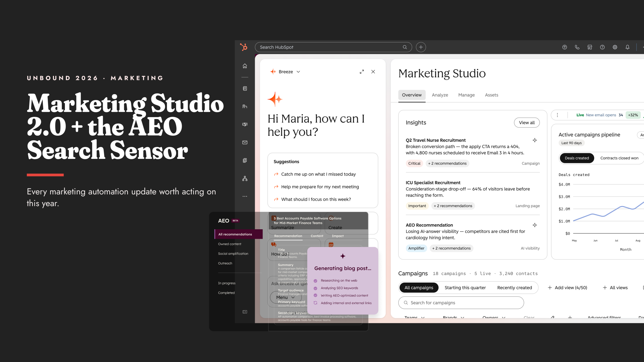This screenshot has width=644, height=362.
Task: Select the All campaigns view
Action: click(x=419, y=288)
